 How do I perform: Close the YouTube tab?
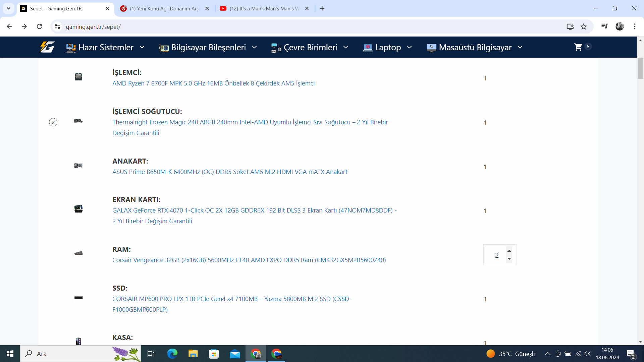click(x=307, y=8)
